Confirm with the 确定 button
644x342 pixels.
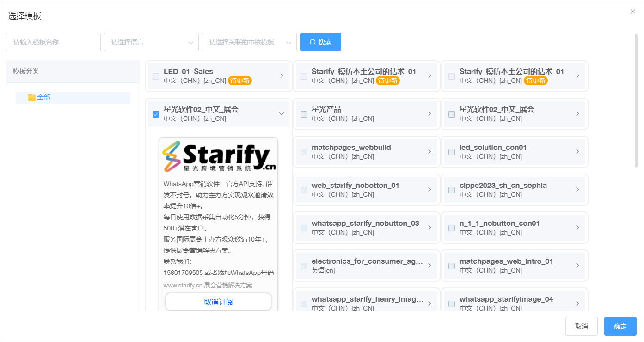click(x=620, y=326)
